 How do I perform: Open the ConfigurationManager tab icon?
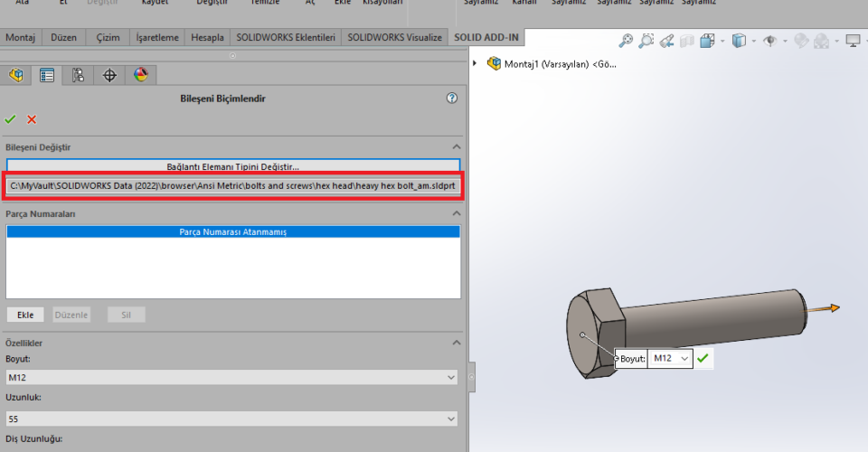tap(79, 75)
